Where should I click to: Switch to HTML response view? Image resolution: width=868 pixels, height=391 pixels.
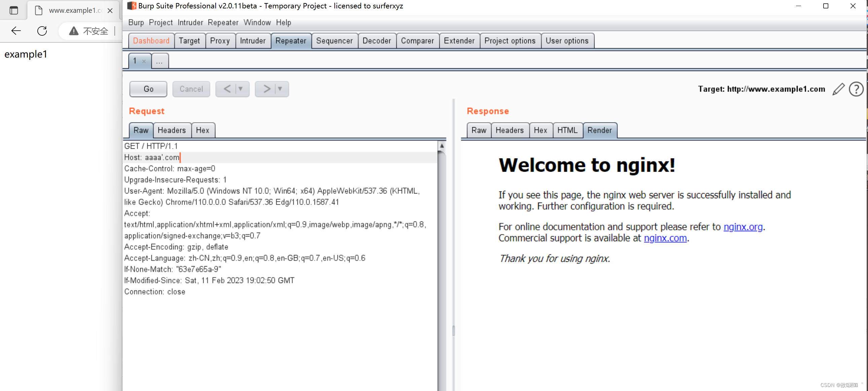pos(568,130)
